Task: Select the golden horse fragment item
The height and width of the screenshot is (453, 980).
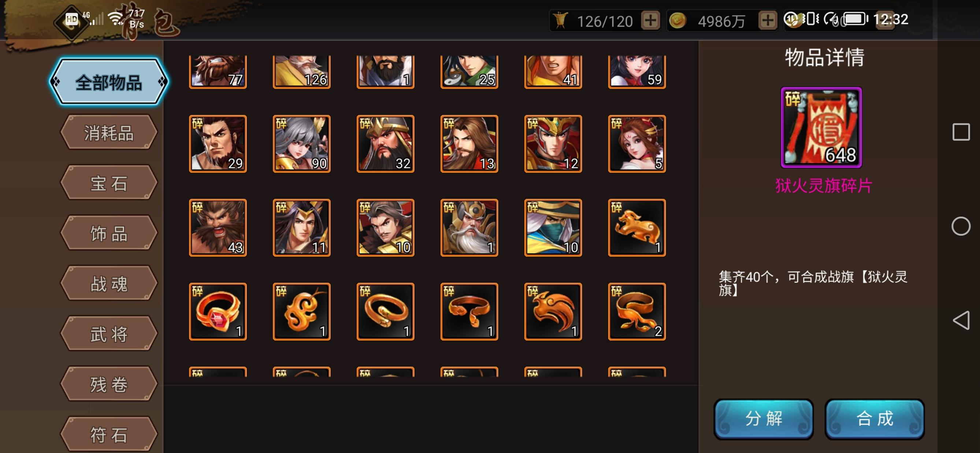Action: point(637,228)
